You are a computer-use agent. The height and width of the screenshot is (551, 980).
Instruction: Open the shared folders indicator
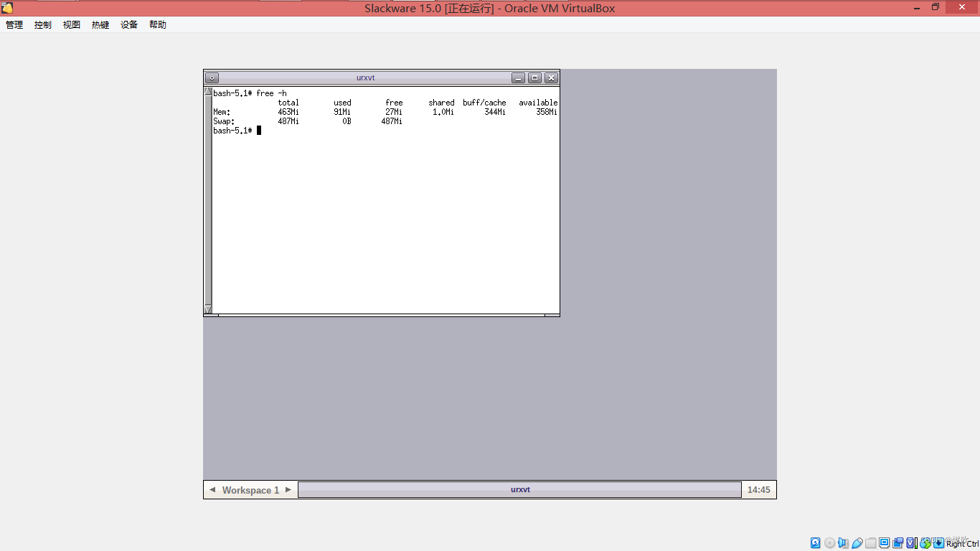(871, 543)
